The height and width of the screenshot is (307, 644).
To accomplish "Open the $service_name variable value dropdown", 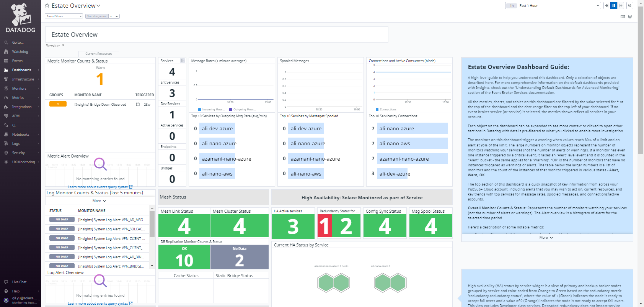I will coord(114,16).
